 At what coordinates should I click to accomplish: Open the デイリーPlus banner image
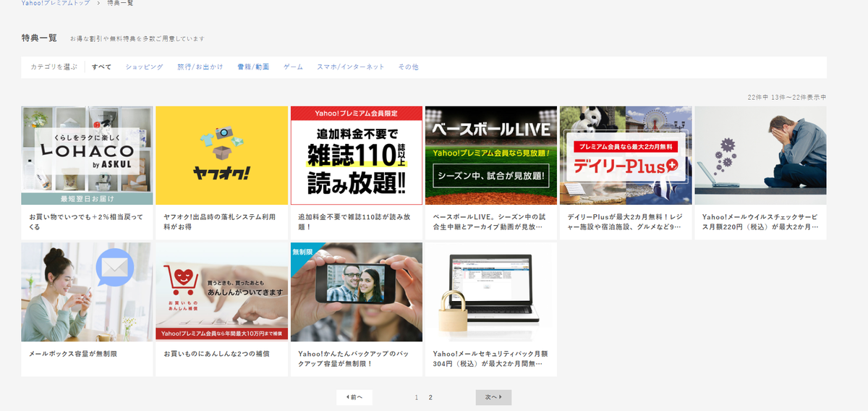tap(626, 156)
